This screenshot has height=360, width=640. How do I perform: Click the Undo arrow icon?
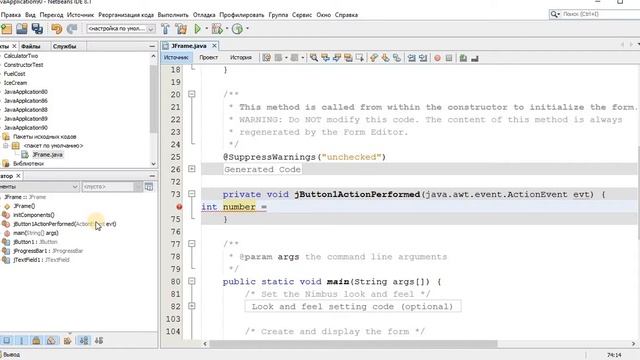click(56, 29)
